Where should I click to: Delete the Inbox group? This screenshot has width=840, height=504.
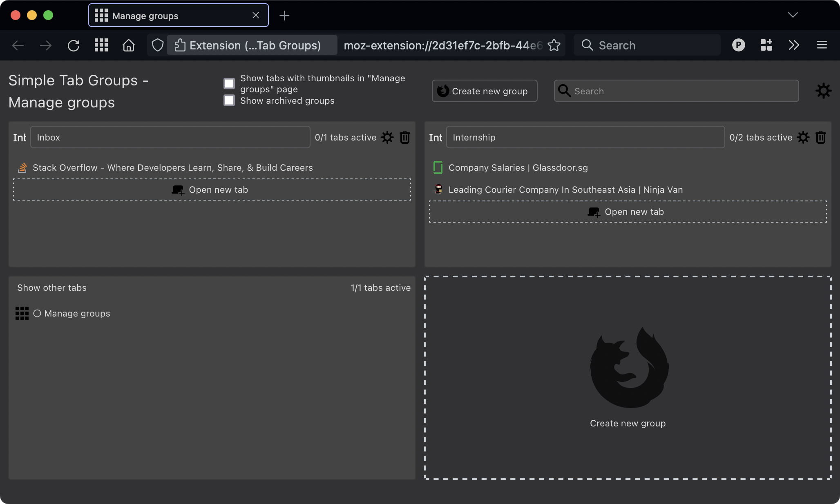point(405,137)
